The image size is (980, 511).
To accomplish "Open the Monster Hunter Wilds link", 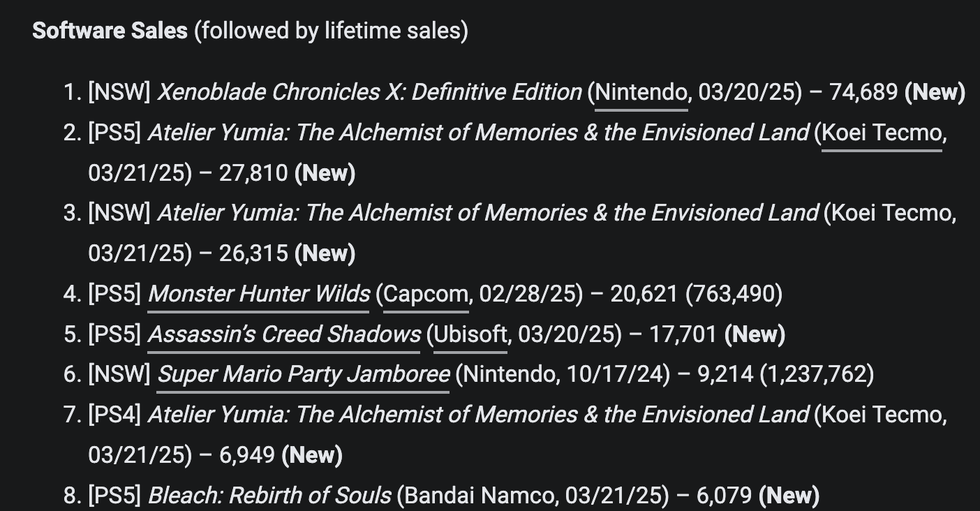I will (259, 294).
